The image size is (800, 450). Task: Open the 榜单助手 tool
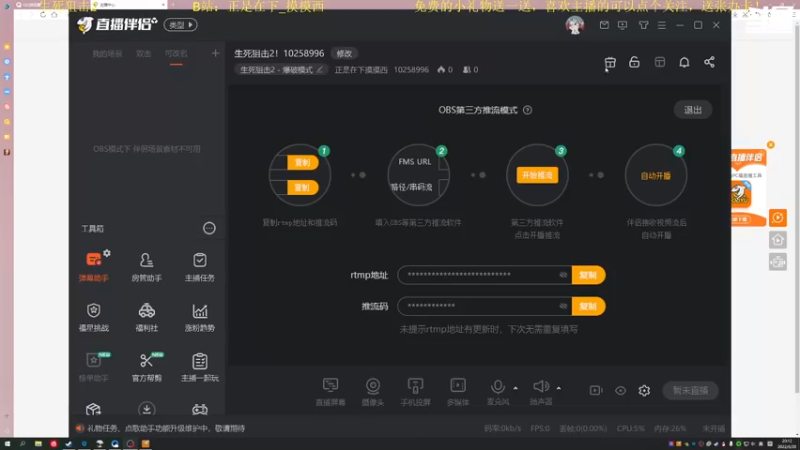click(x=93, y=367)
